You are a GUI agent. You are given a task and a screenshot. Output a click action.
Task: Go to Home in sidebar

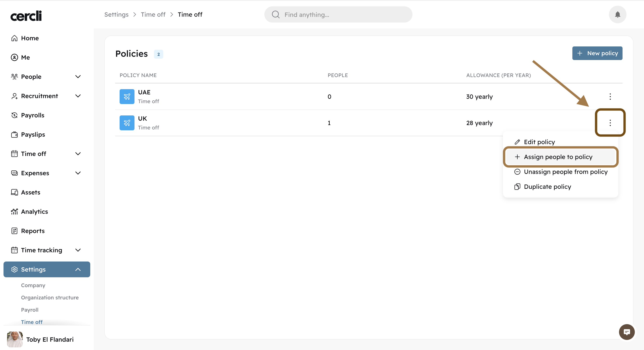pos(30,38)
